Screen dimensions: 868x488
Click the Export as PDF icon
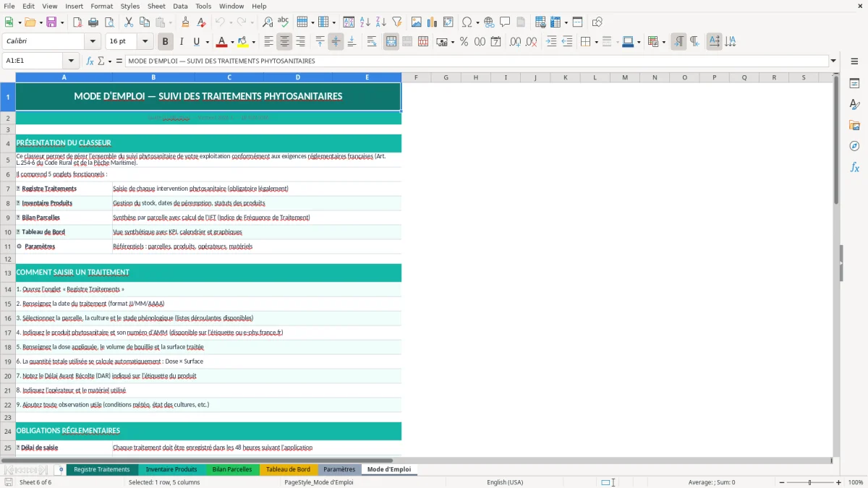click(77, 22)
